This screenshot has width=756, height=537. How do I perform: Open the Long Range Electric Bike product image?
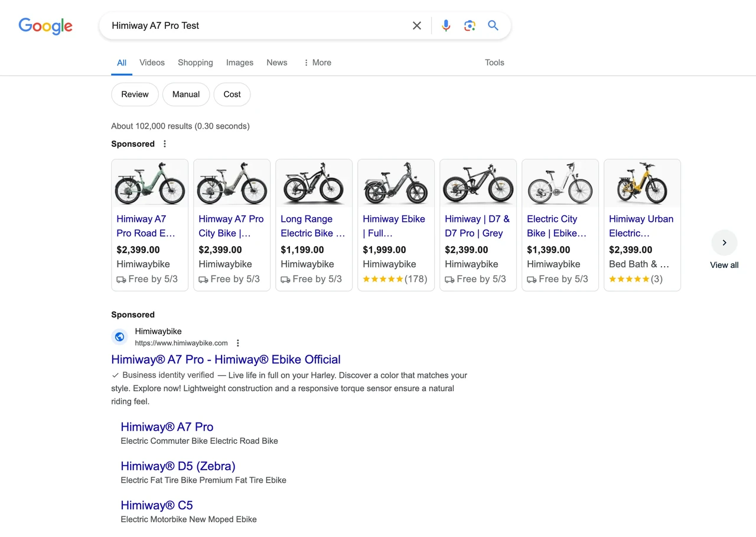tap(314, 183)
